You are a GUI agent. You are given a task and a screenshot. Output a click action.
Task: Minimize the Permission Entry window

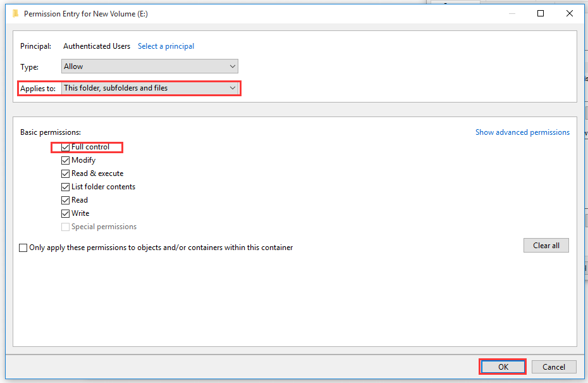pyautogui.click(x=512, y=13)
